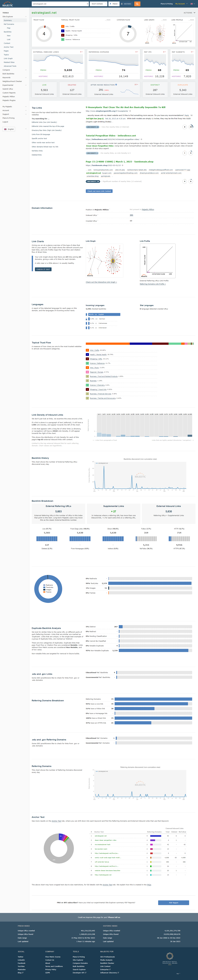Click the orange search button
Image resolution: width=198 pixels, height=980 pixels.
(x=137, y=4)
